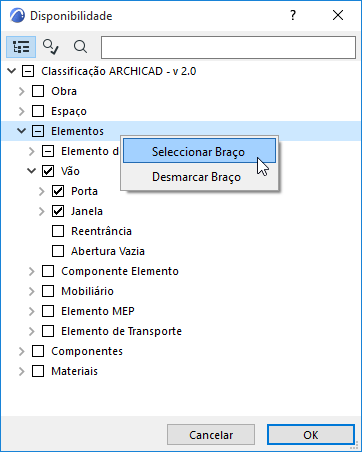This screenshot has height=452, width=362.
Task: Select the Porta tree row label
Action: (84, 191)
